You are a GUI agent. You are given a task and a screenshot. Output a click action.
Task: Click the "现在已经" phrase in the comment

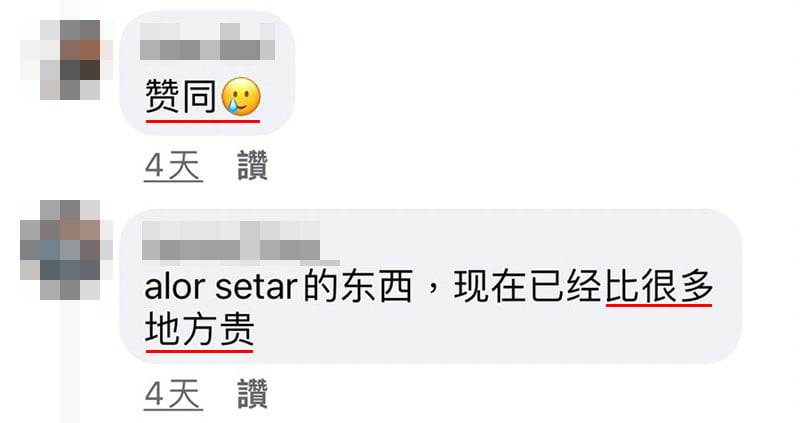pos(527,287)
